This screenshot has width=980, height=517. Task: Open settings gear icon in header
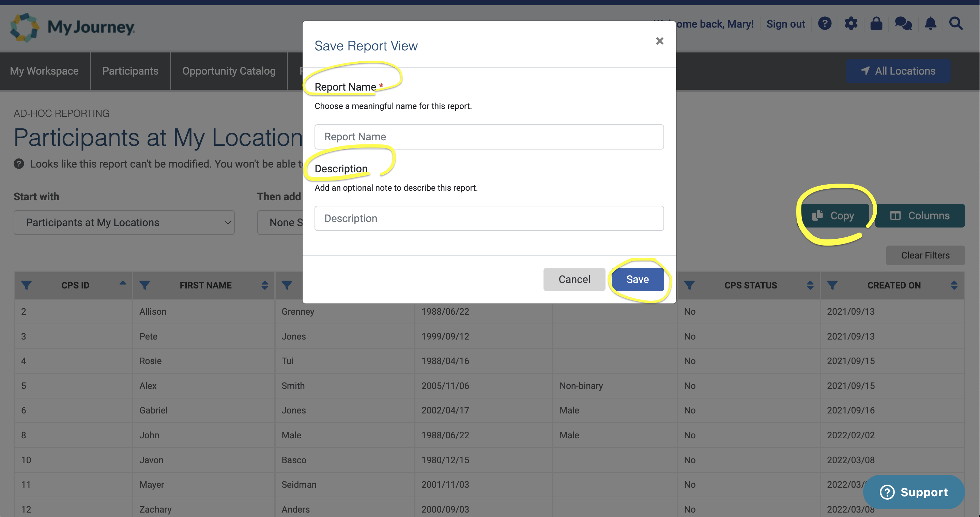point(851,23)
